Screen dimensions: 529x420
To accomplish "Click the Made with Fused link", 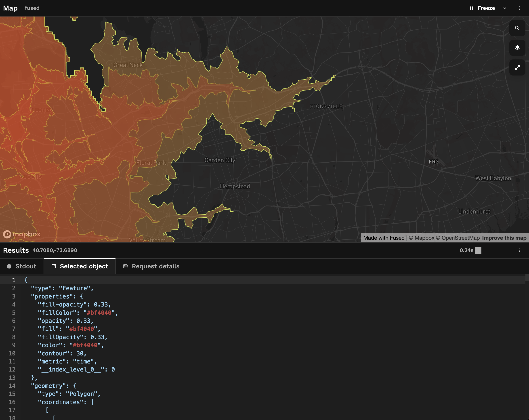I will (x=384, y=238).
